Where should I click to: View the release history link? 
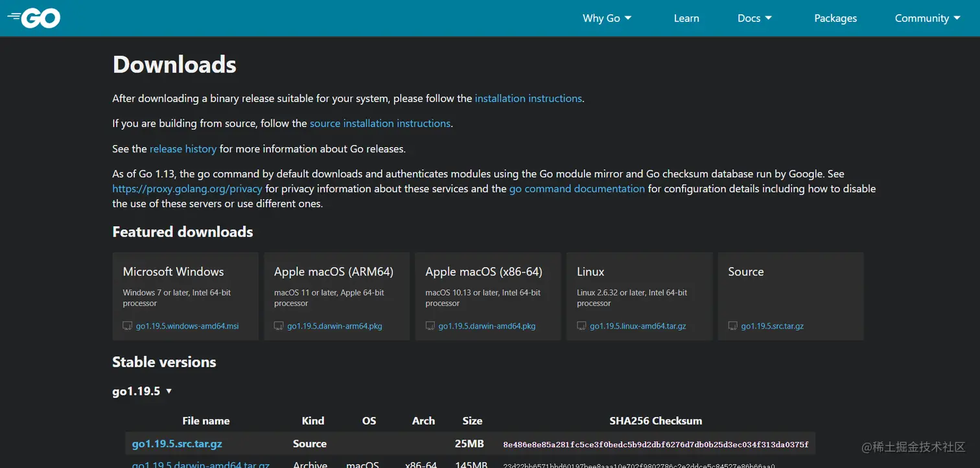tap(183, 149)
